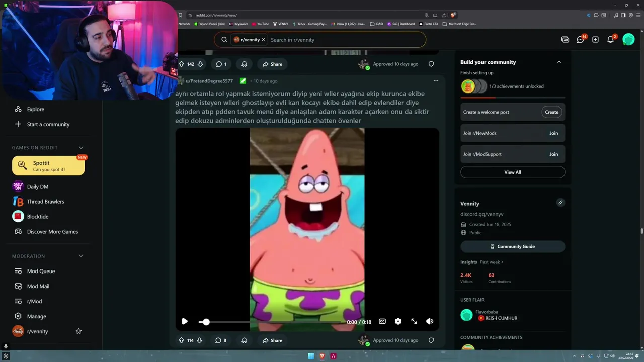Screen dimensions: 644x362
Task: Collapse the Moderation section
Action: coord(80,256)
